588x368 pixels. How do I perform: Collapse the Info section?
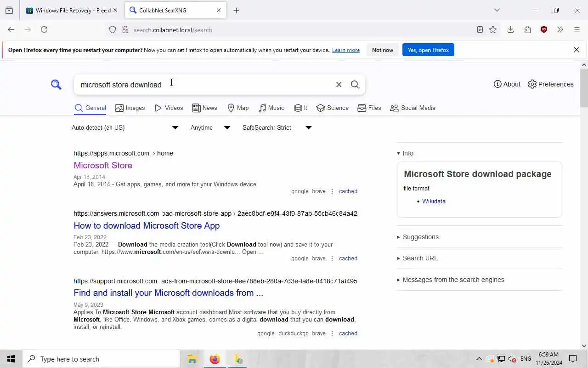pos(405,153)
